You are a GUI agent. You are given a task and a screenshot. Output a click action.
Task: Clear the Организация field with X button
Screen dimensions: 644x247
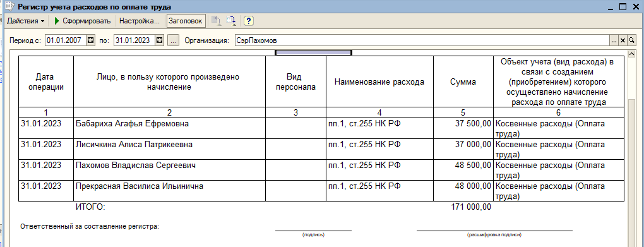[623, 40]
